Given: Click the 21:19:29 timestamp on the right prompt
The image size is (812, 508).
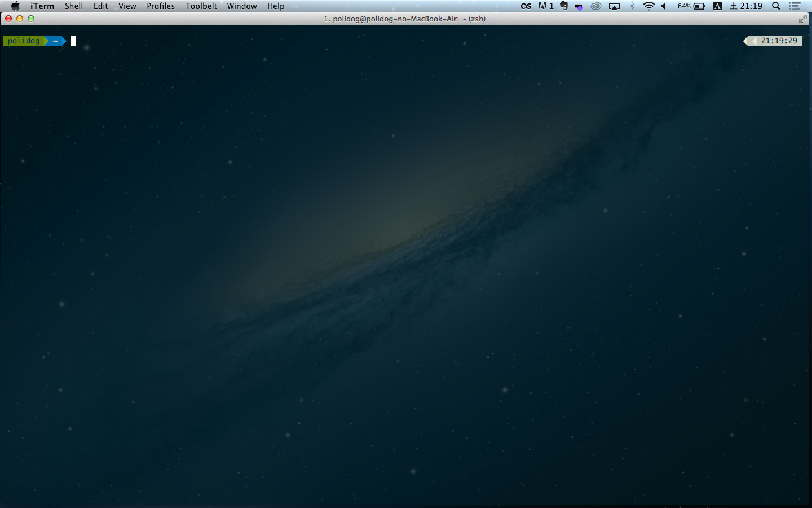Looking at the screenshot, I should 780,41.
